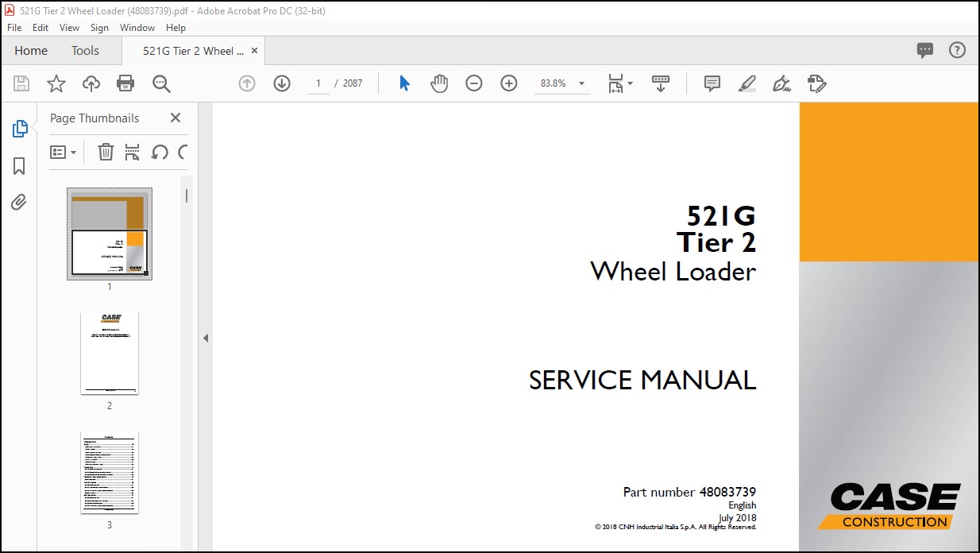This screenshot has width=980, height=553.
Task: Click the Wheel Loader title text
Action: click(x=673, y=272)
